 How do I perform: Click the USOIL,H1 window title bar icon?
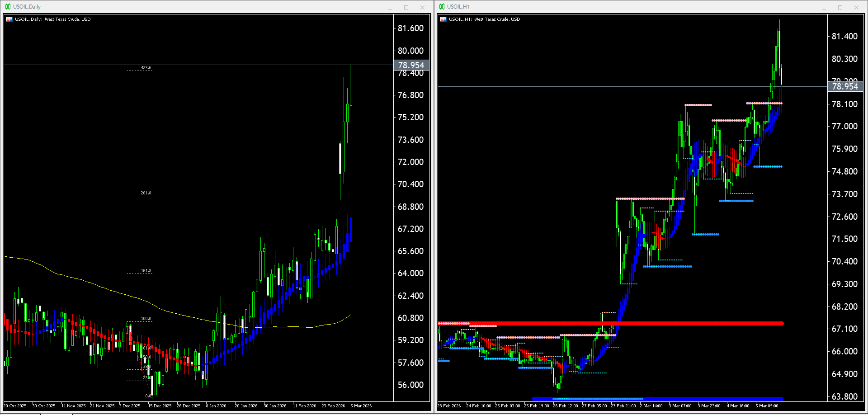point(442,7)
